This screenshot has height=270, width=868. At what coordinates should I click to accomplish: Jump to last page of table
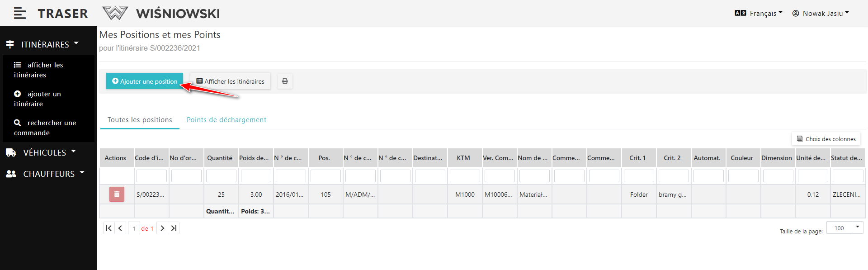tap(174, 228)
